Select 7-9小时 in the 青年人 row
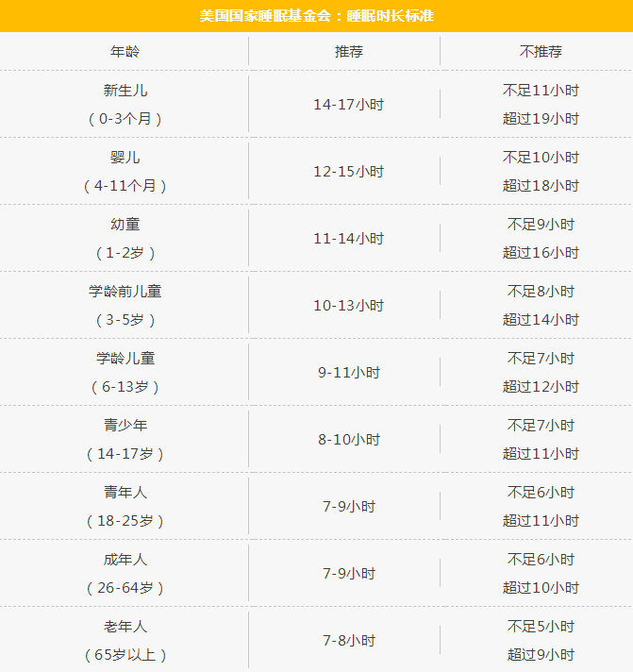This screenshot has height=672, width=633. click(x=349, y=507)
